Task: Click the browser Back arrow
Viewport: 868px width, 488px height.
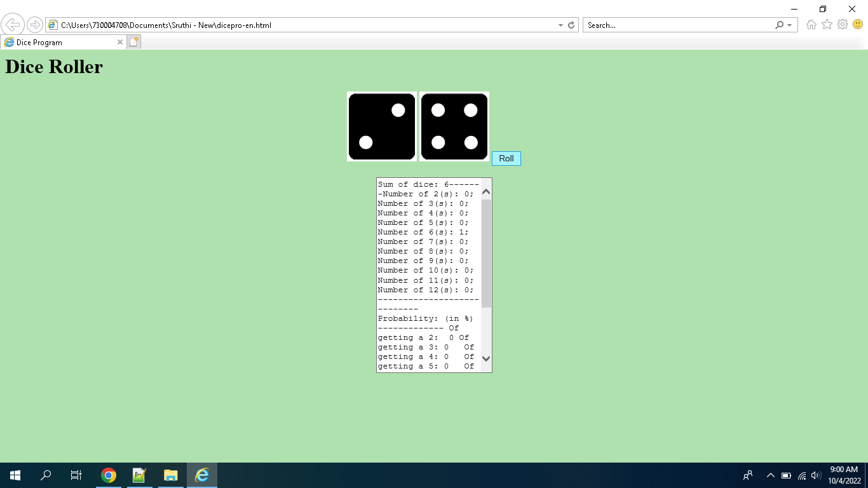Action: point(13,25)
